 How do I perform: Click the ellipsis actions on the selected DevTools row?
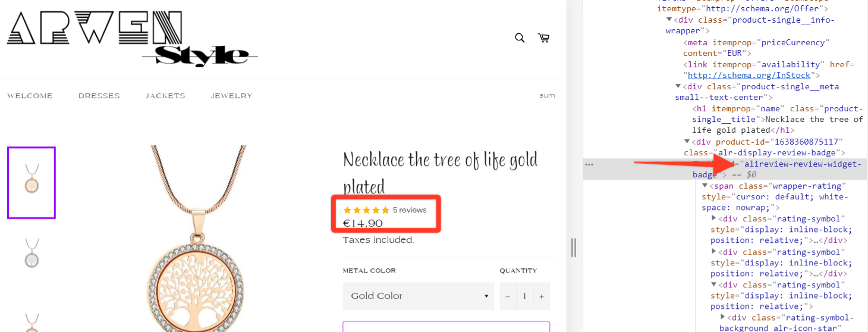click(x=589, y=164)
